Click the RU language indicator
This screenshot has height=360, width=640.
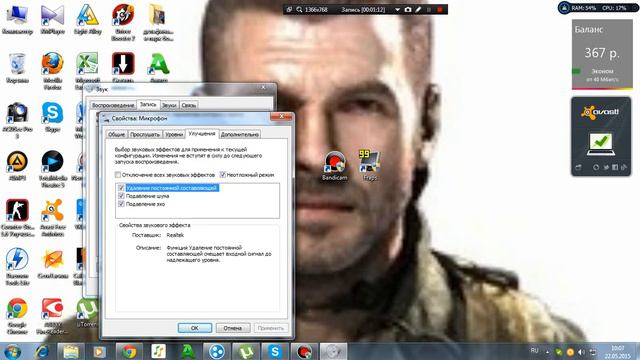tap(535, 351)
